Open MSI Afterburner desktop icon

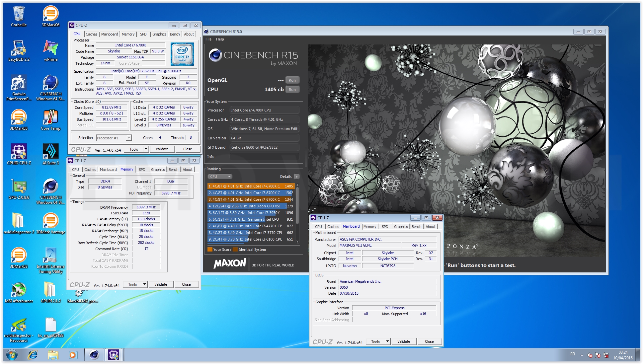[x=19, y=292]
